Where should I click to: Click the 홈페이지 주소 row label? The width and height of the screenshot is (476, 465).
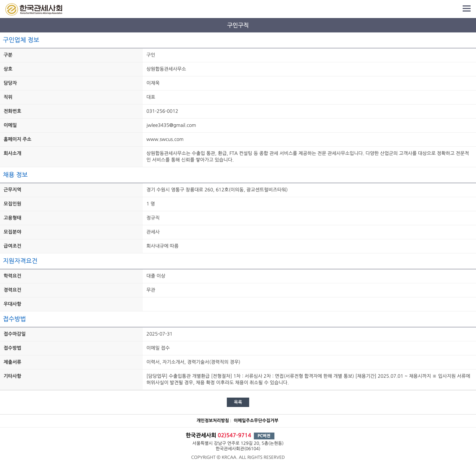click(x=17, y=139)
